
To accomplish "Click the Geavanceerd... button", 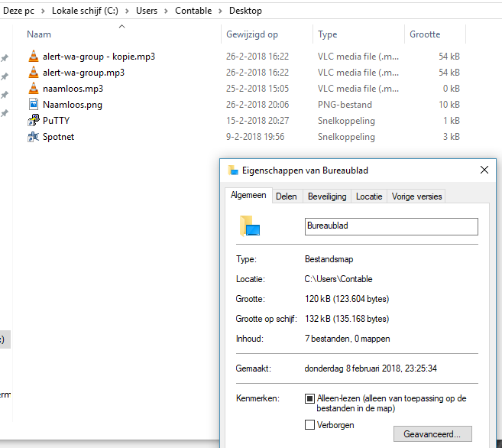I will [432, 434].
